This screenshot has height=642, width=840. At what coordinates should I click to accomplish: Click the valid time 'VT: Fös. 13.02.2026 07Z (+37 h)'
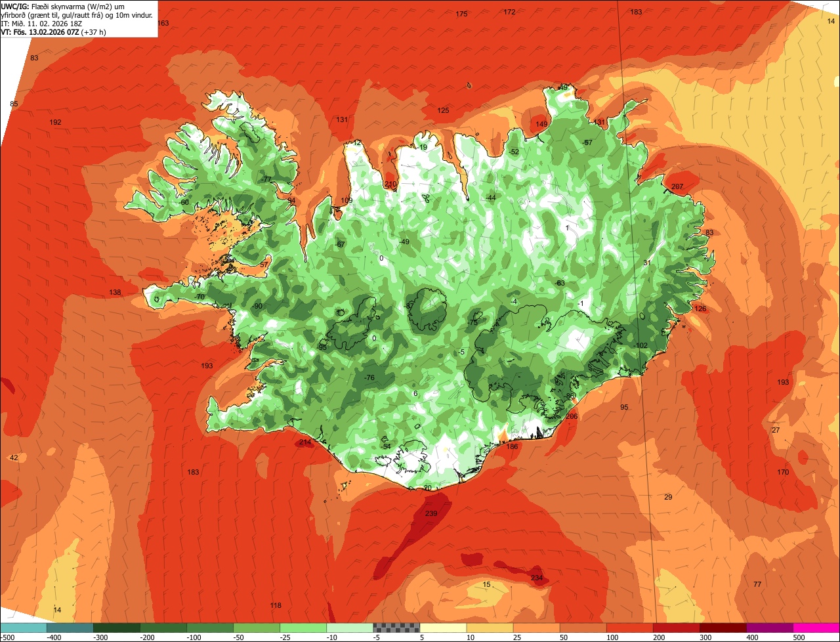[54, 32]
